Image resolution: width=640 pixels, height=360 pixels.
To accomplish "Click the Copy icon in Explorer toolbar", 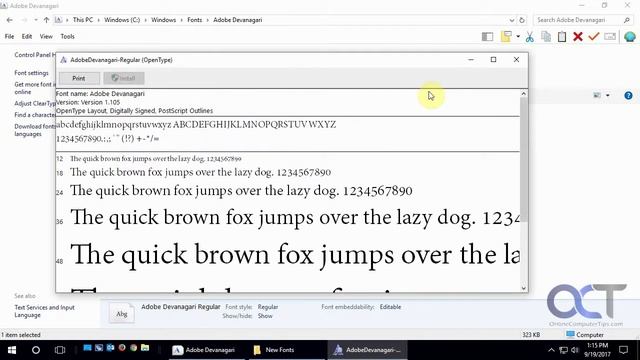I will [x=546, y=36].
